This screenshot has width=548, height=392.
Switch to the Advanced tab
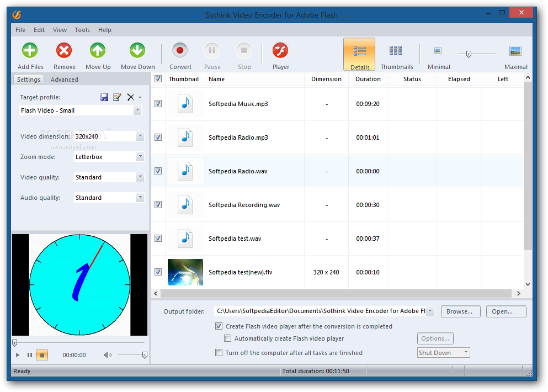coord(65,80)
